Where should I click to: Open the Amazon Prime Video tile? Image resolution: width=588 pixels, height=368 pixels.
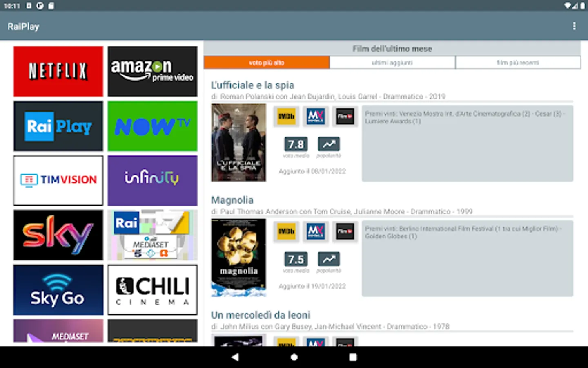(x=153, y=72)
